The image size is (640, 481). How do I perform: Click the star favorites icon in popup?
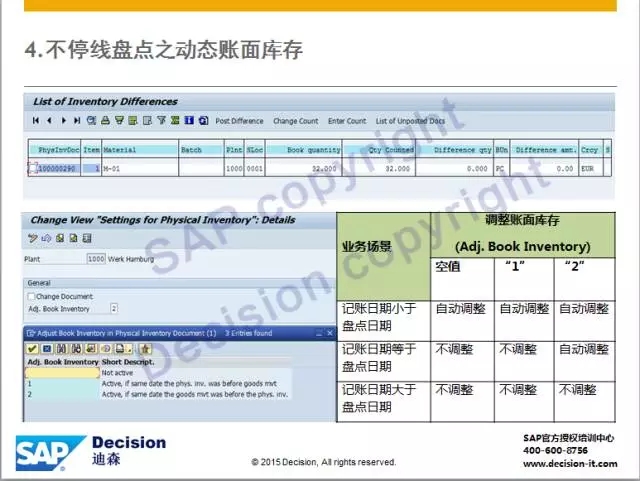[x=145, y=348]
